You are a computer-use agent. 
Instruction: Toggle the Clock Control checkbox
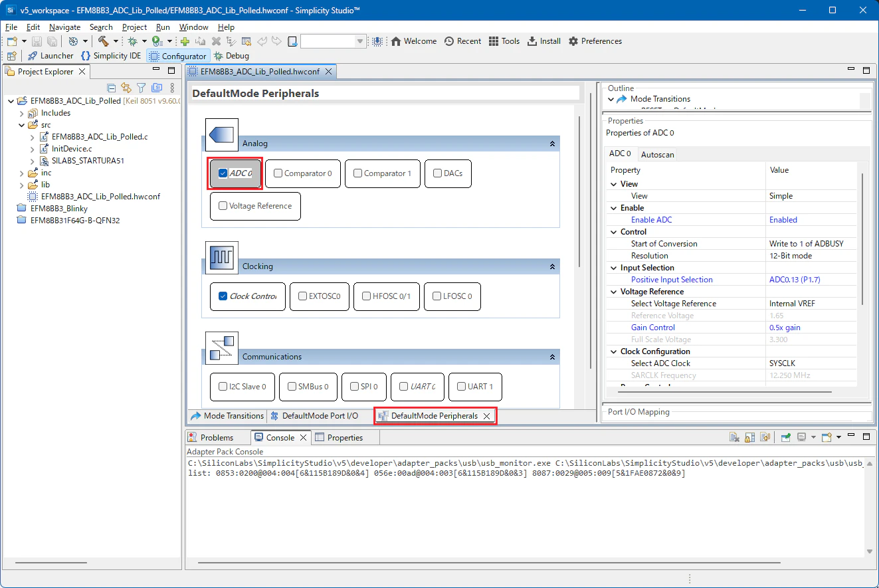coord(223,296)
